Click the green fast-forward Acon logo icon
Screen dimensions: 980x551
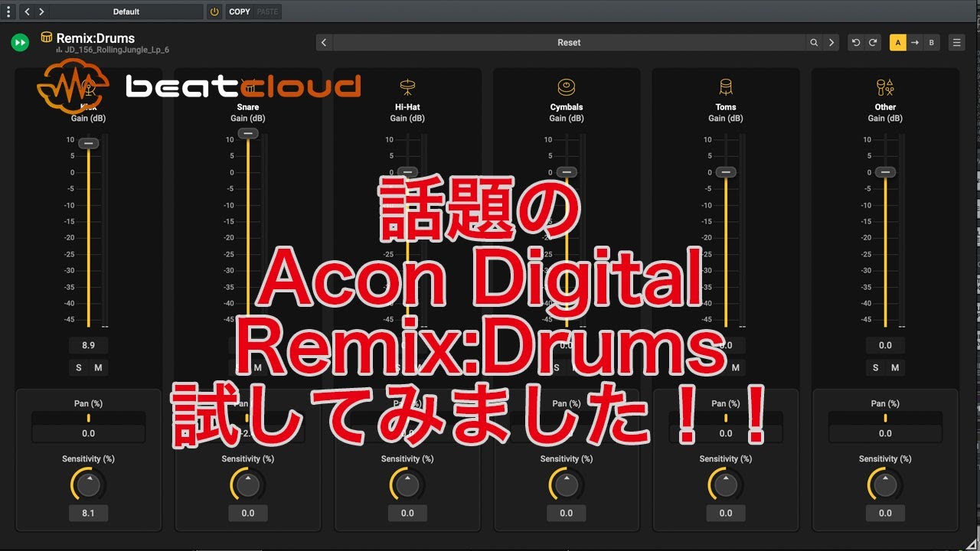pyautogui.click(x=20, y=42)
